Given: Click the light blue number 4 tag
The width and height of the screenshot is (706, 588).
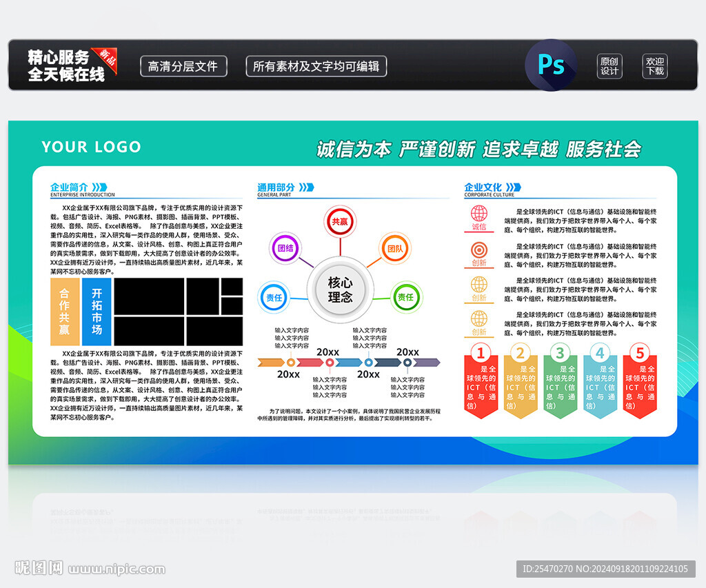Looking at the screenshot, I should tap(601, 381).
